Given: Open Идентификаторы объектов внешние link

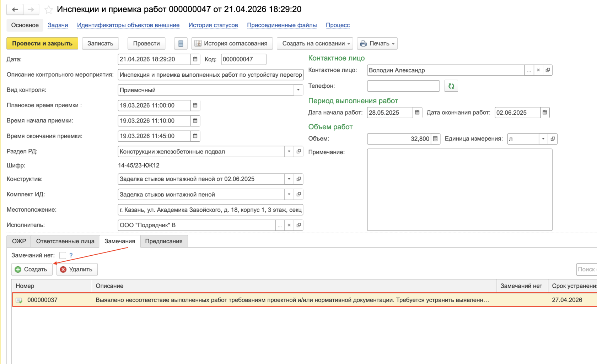Looking at the screenshot, I should point(128,25).
